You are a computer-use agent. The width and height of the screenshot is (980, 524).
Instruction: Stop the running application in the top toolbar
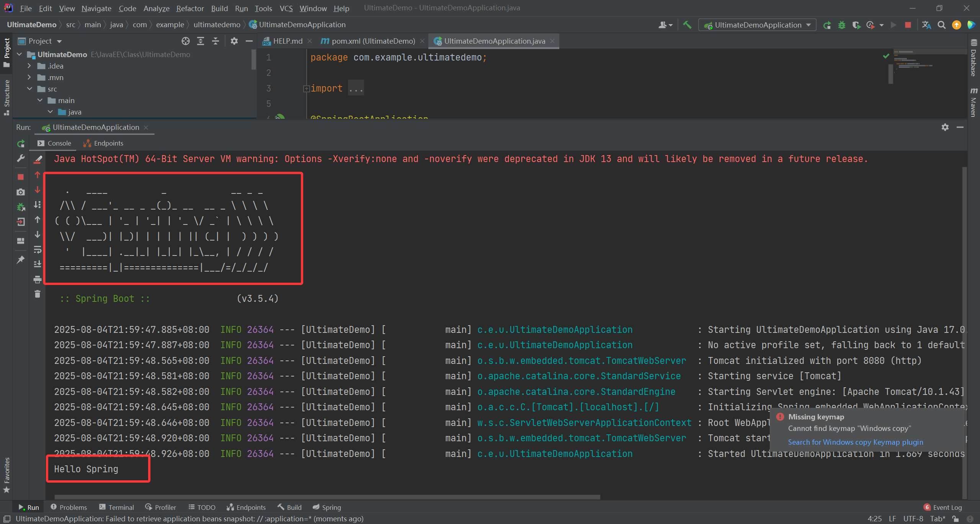click(x=908, y=25)
